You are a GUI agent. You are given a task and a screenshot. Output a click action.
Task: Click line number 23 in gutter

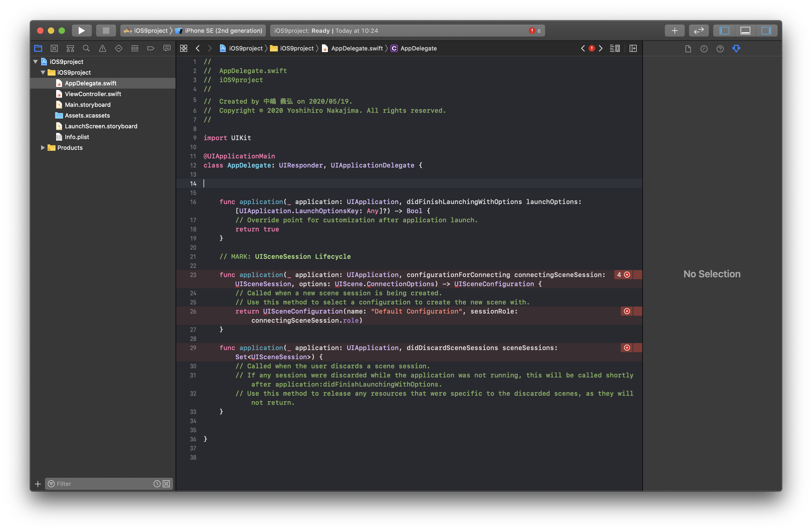coord(193,275)
